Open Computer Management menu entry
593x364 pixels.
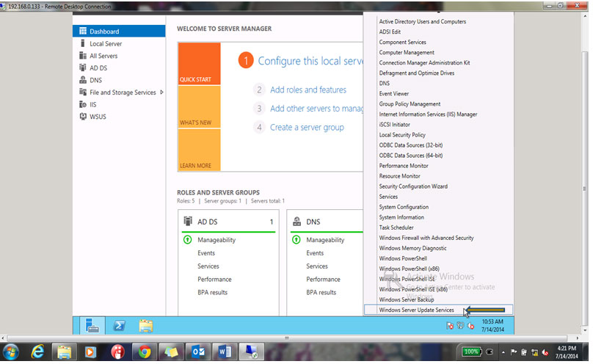(x=407, y=53)
